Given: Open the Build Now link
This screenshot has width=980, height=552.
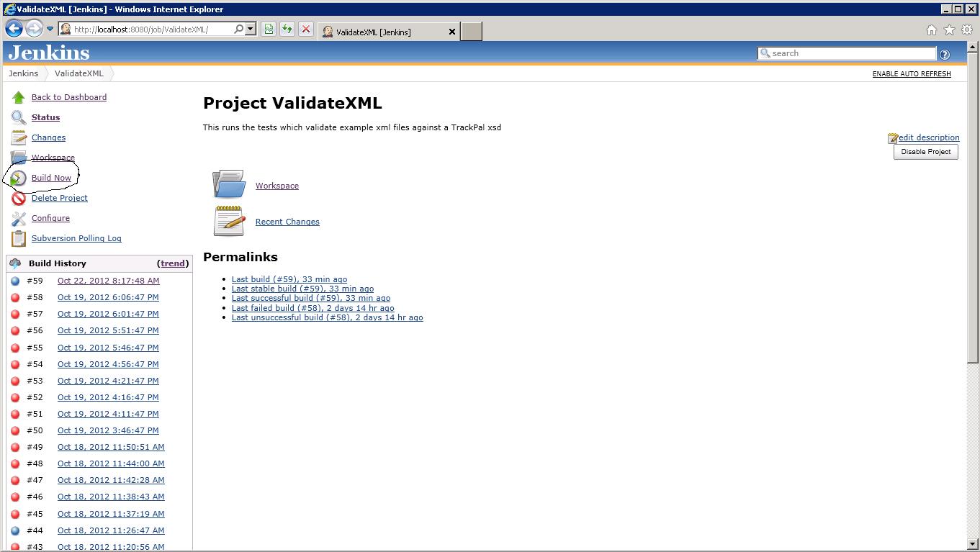Looking at the screenshot, I should point(51,178).
